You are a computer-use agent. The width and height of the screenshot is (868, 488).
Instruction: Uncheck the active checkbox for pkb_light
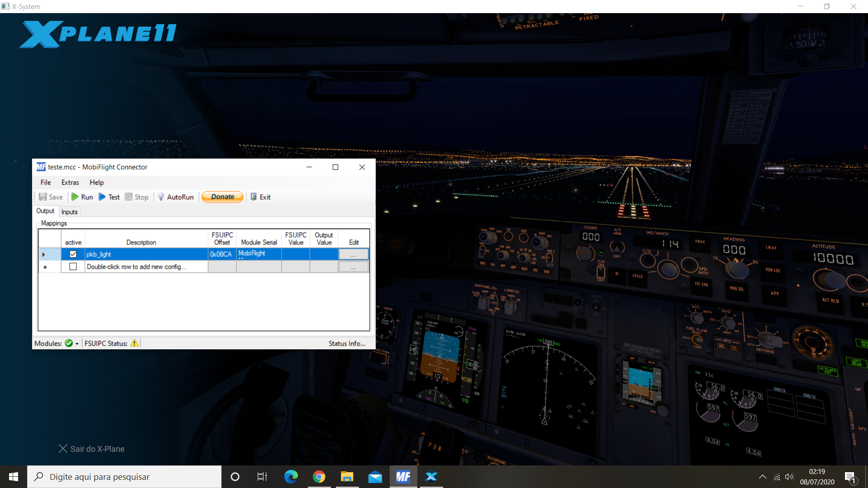[73, 254]
